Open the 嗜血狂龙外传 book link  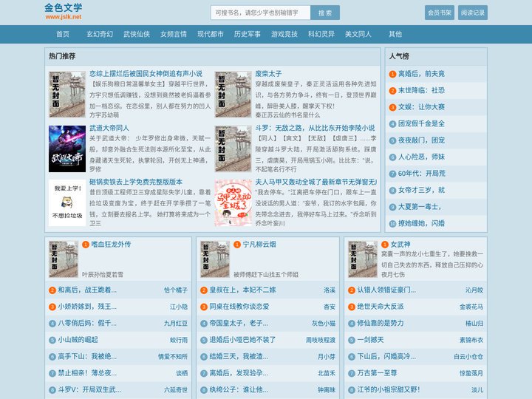[111, 245]
